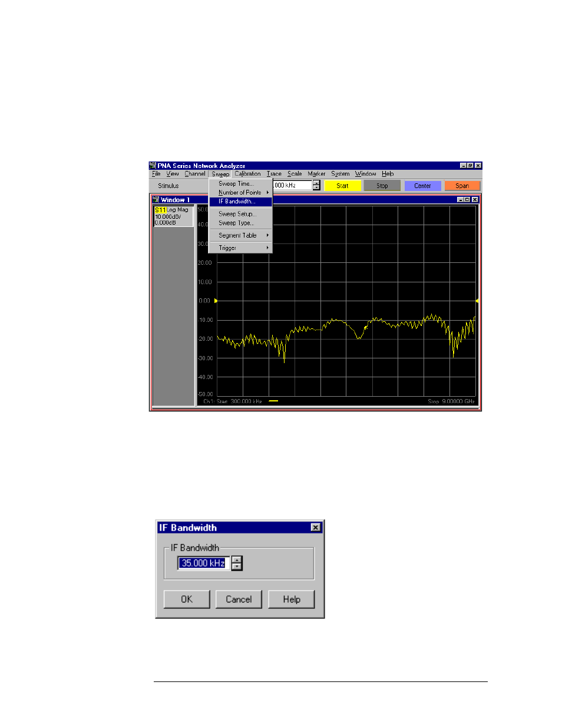Screen dimensions: 562x728
Task: Open the Scale menu
Action: (x=295, y=174)
